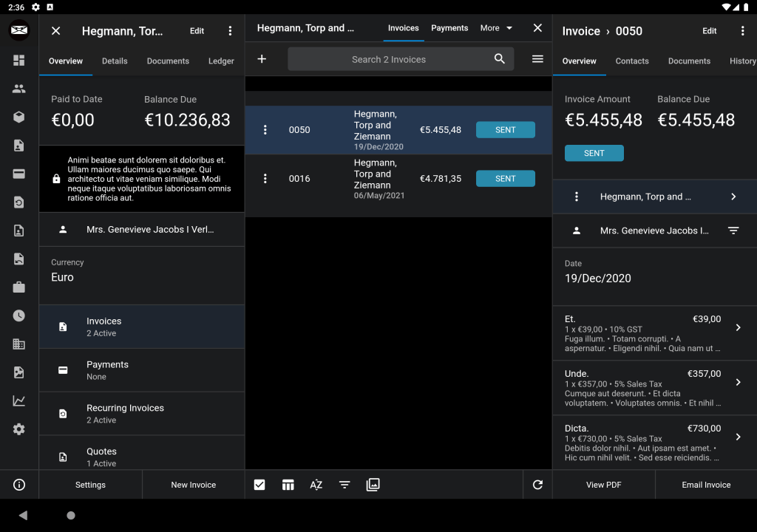Viewport: 757px width, 532px height.
Task: Toggle the filter icon in bottom toolbar
Action: click(344, 485)
